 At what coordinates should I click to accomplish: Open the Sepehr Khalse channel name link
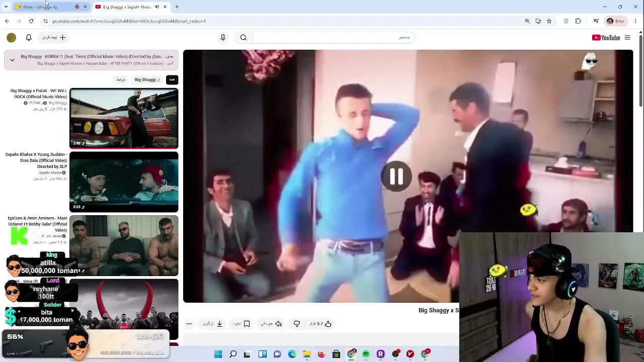pyautogui.click(x=50, y=172)
